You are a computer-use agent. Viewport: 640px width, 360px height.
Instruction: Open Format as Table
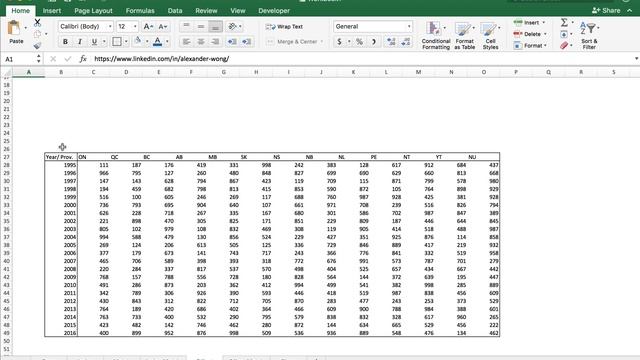(464, 35)
